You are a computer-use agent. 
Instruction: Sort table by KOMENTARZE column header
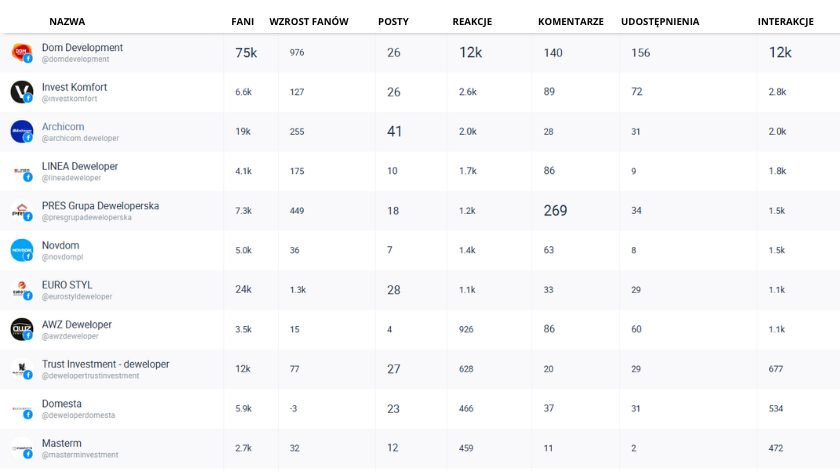click(570, 21)
